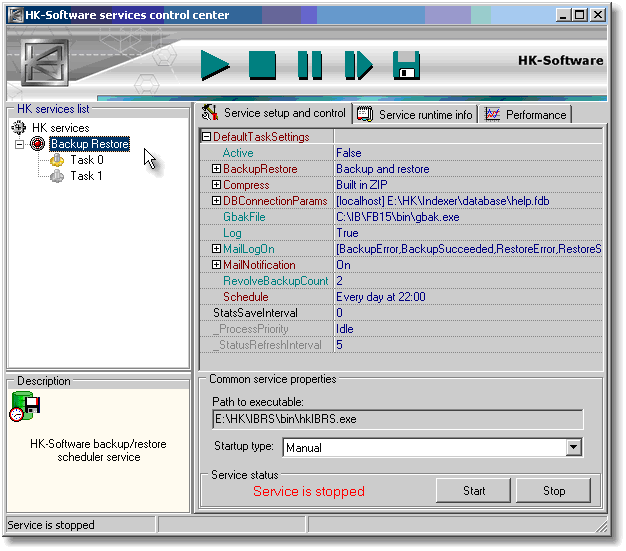Switch to Service runtime info tab
The height and width of the screenshot is (551, 626).
click(x=415, y=115)
